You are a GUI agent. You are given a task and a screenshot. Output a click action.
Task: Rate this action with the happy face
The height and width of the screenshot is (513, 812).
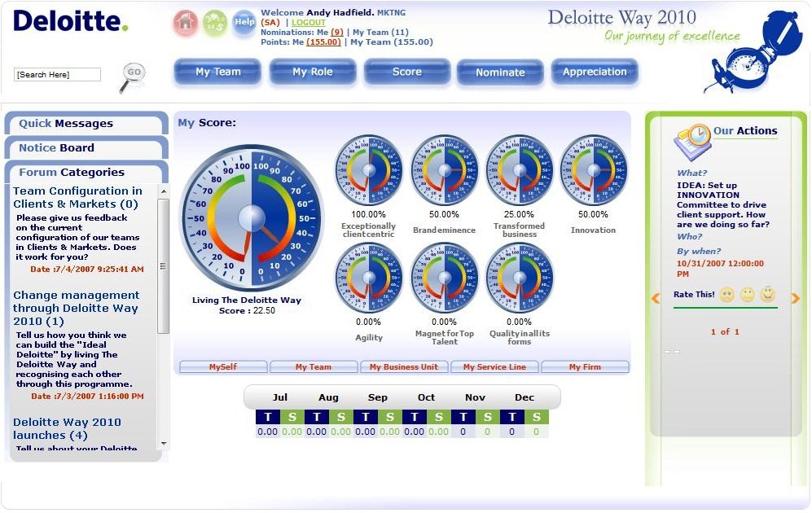coord(767,295)
